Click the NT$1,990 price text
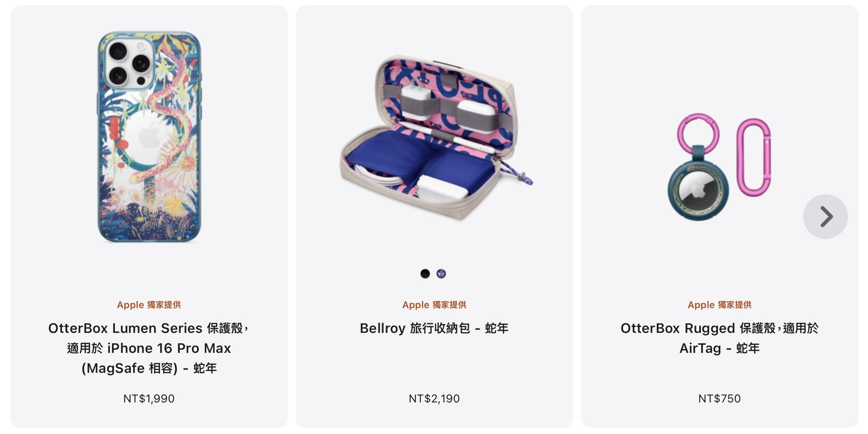Screen dimensions: 868x434 pyautogui.click(x=149, y=398)
